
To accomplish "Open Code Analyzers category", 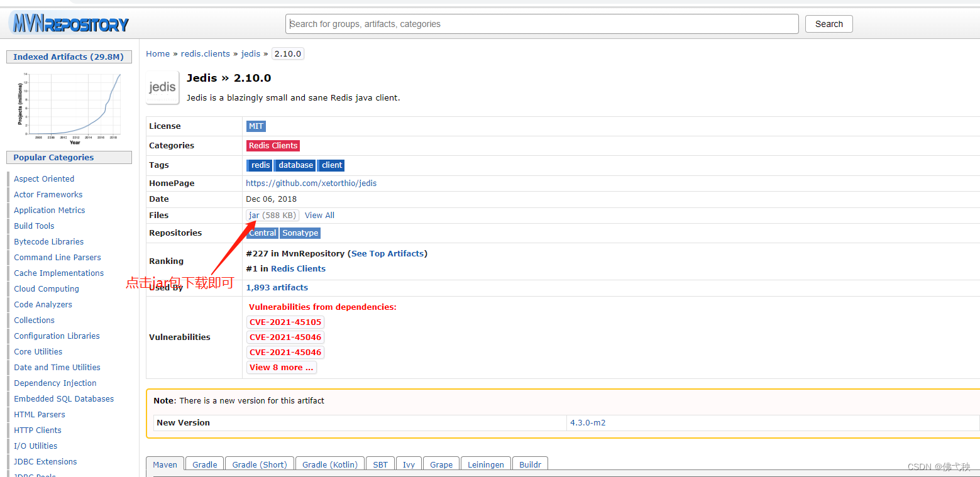I will click(43, 305).
